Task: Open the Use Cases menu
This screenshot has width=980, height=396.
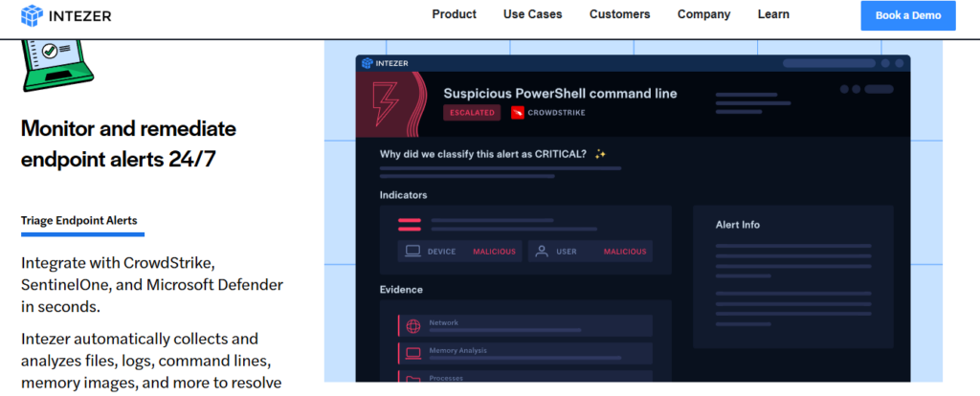Action: pos(532,14)
